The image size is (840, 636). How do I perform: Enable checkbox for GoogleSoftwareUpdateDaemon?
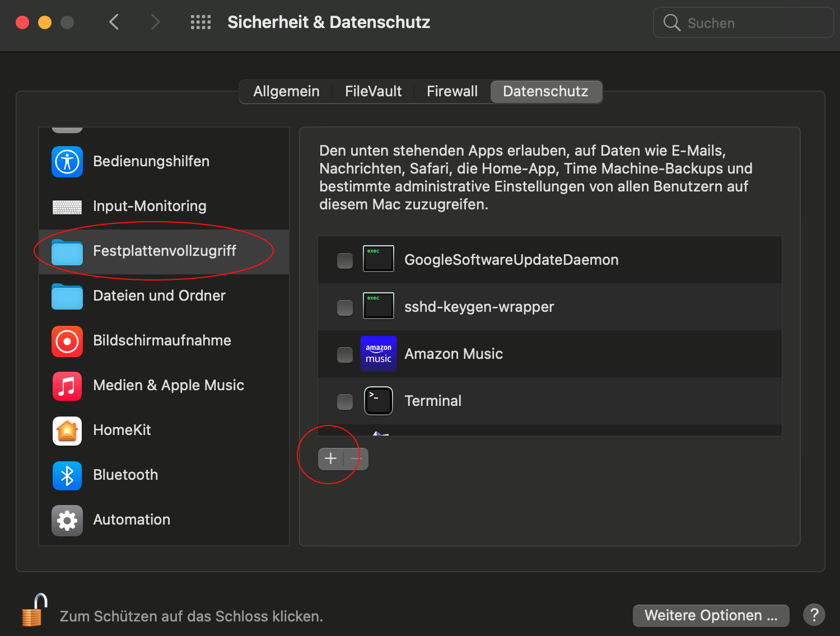345,260
